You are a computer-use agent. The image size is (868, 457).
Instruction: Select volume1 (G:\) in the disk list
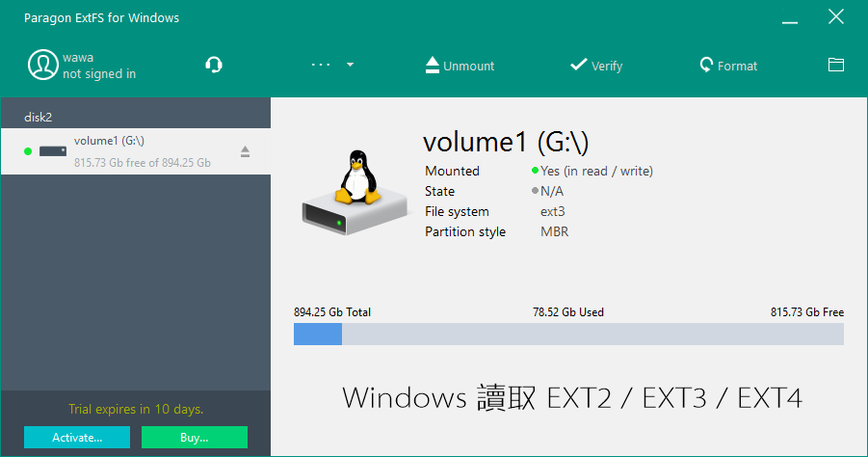136,151
